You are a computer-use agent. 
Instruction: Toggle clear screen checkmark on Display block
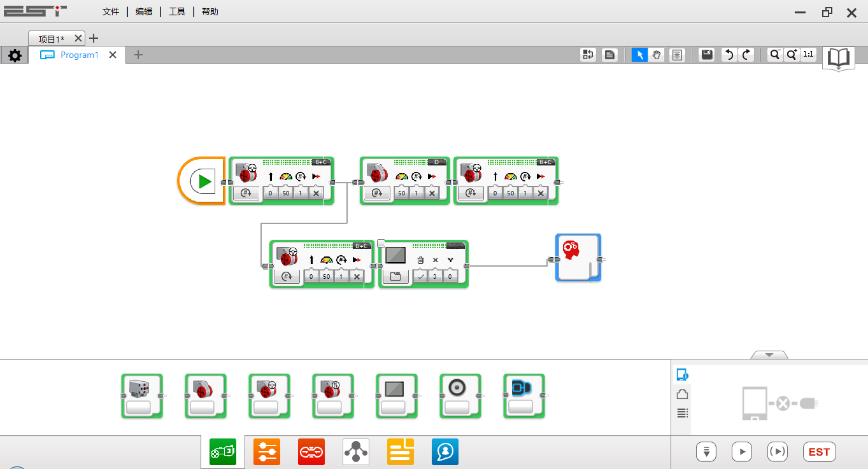[x=420, y=276]
